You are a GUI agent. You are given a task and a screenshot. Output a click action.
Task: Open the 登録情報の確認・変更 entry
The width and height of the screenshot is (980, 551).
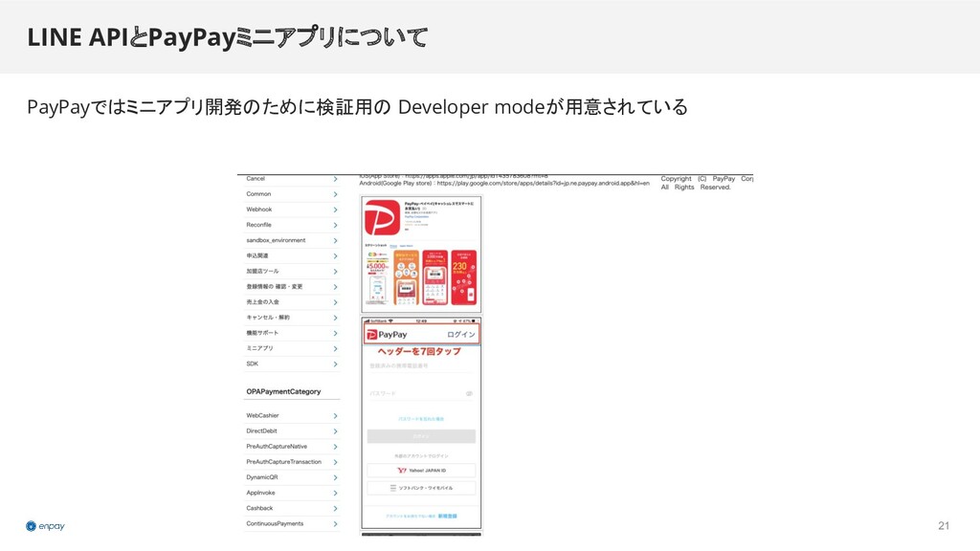[292, 287]
